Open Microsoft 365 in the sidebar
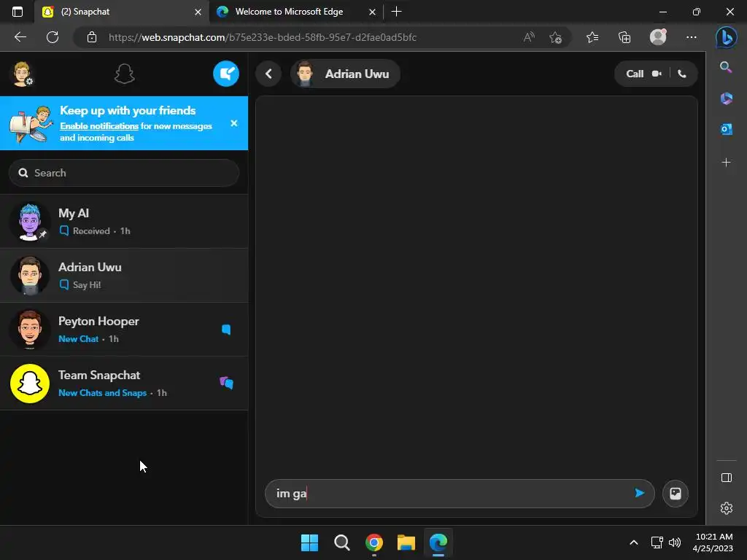The image size is (747, 560). coord(726,98)
